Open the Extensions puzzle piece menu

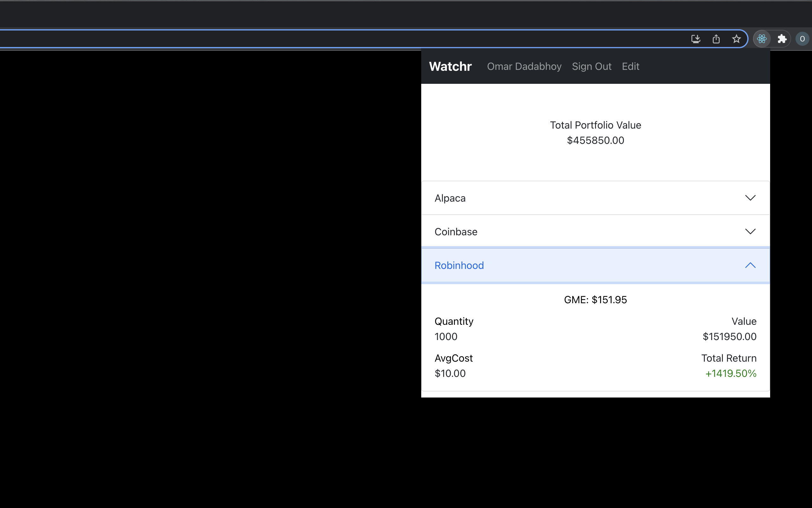tap(782, 39)
